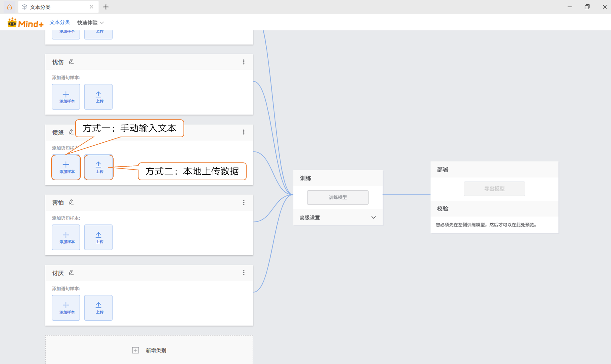Open a new tab with plus icon
611x364 pixels.
tap(106, 7)
